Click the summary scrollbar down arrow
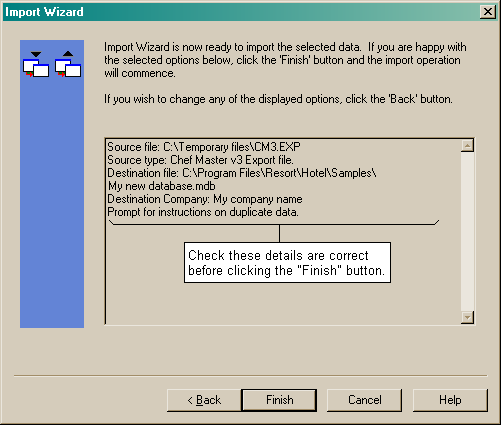 (x=467, y=317)
